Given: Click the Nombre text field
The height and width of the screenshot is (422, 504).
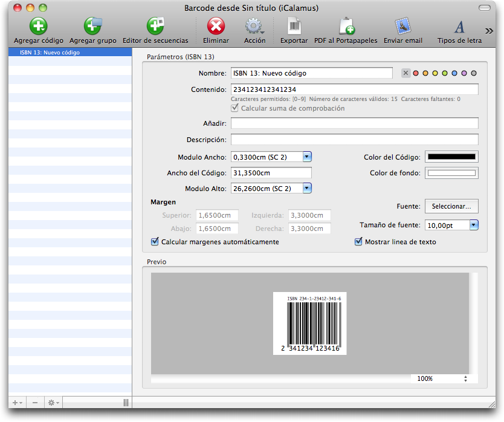Looking at the screenshot, I should (x=311, y=73).
